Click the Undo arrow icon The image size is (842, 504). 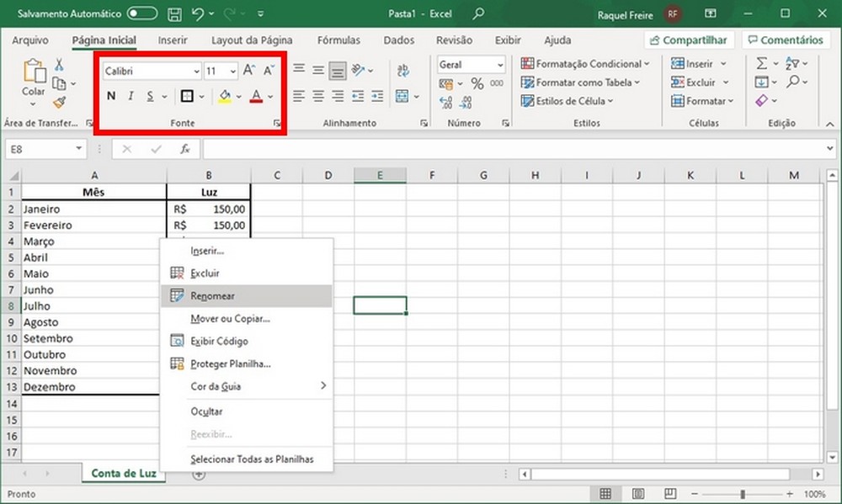coord(198,14)
